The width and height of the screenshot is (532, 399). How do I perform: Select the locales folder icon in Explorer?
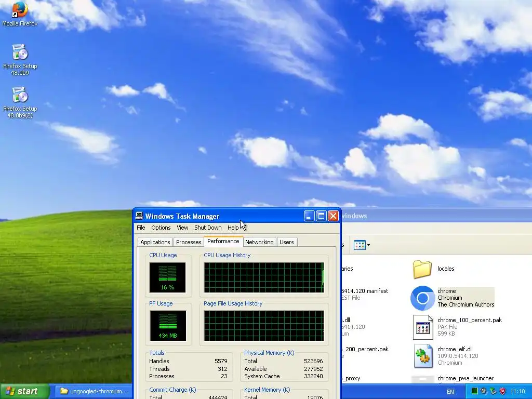pos(422,270)
